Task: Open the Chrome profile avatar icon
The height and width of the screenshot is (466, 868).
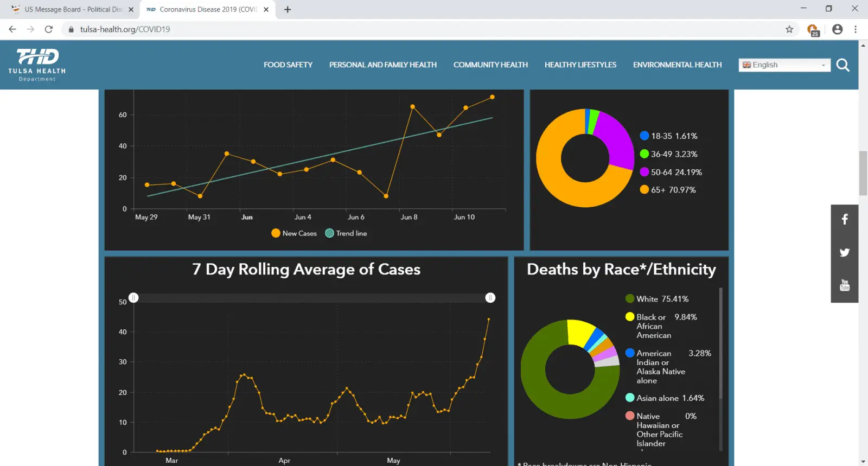Action: [837, 29]
